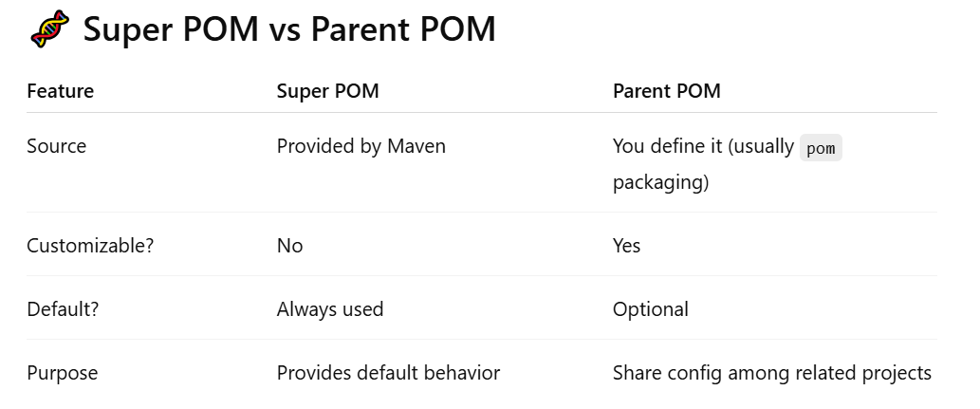980x409 pixels.
Task: Click the 'Super POM vs Parent POM' heading
Action: tap(289, 28)
